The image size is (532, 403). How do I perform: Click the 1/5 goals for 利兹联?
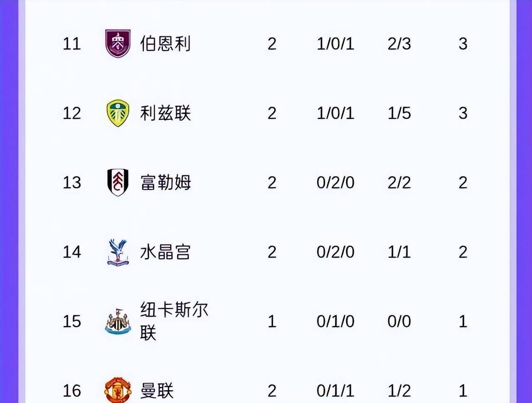pos(399,113)
